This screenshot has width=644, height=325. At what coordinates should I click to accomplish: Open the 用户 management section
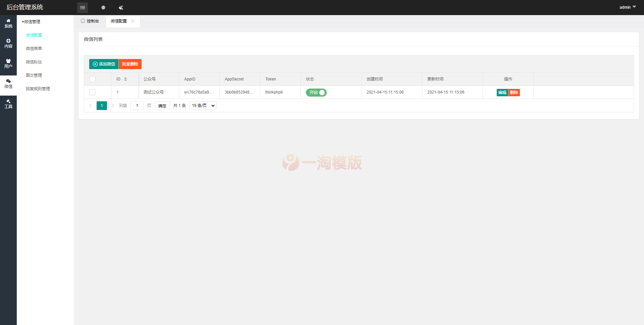(8, 63)
